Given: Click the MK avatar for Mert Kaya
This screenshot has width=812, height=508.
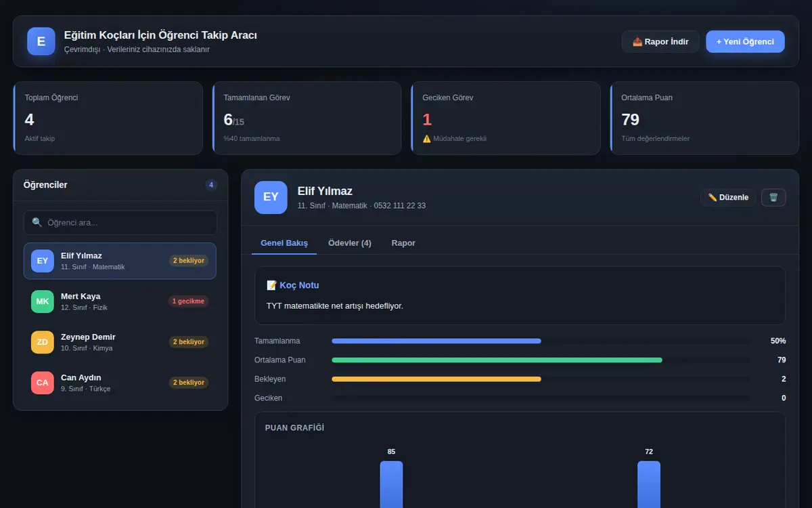Looking at the screenshot, I should (x=42, y=301).
